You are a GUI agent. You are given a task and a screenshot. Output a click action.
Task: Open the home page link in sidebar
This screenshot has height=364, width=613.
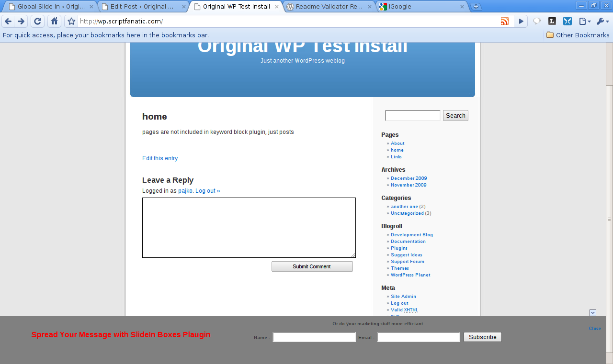397,150
